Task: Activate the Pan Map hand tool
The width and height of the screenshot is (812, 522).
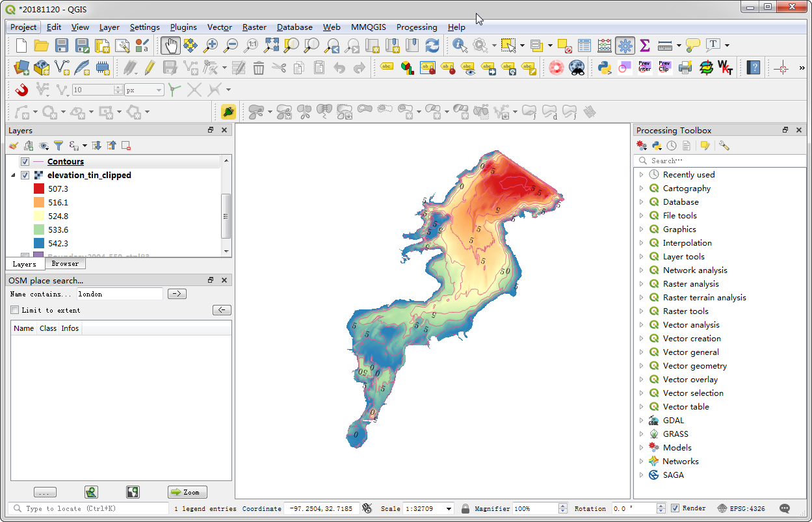Action: click(x=170, y=45)
